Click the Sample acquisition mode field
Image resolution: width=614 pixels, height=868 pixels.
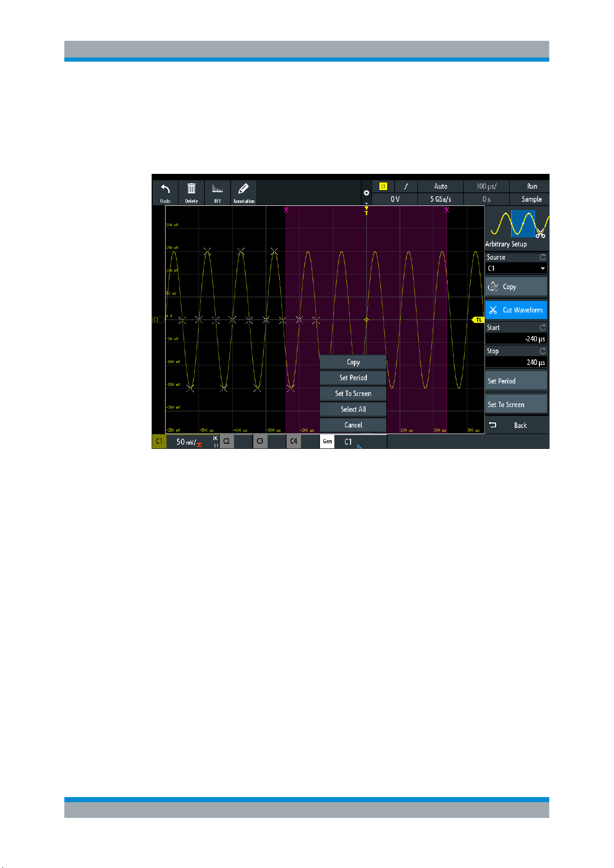coord(530,199)
